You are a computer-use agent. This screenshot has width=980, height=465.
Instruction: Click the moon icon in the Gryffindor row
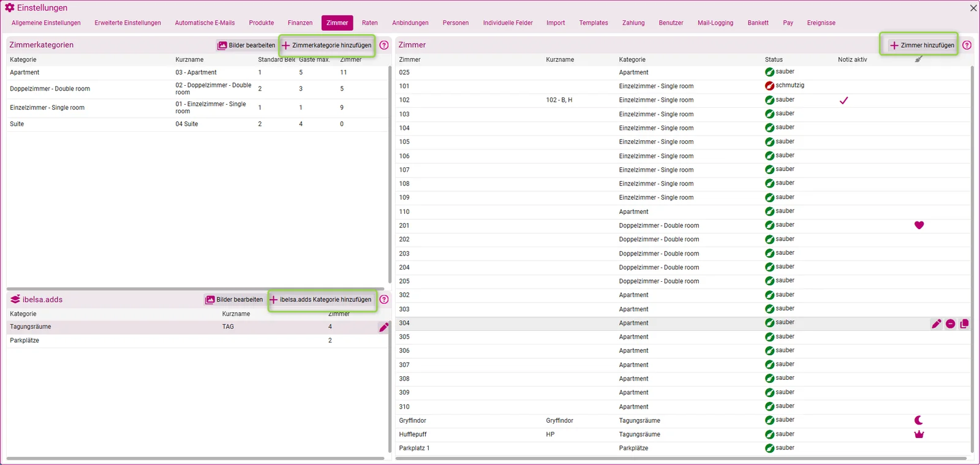point(919,420)
